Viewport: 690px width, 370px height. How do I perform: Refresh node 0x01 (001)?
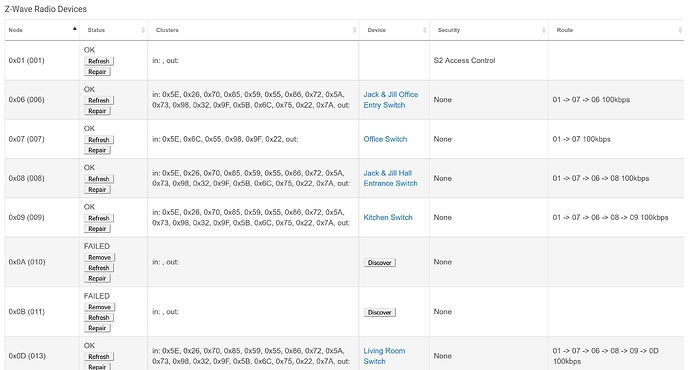pos(99,61)
